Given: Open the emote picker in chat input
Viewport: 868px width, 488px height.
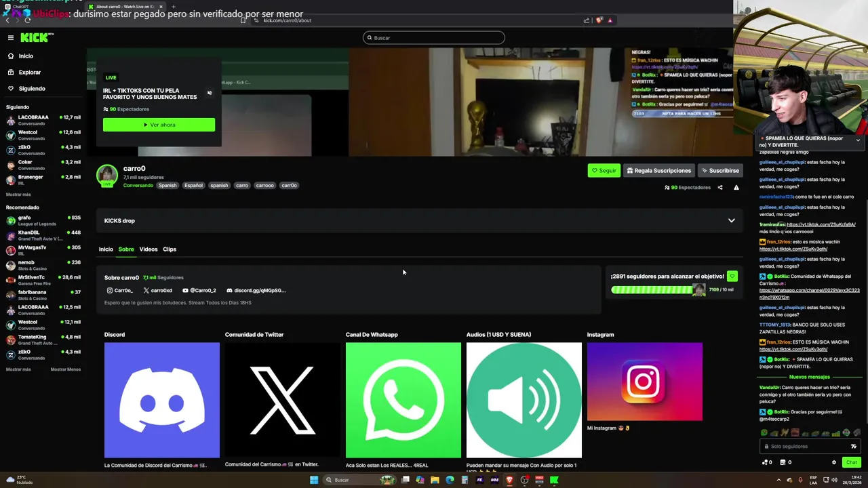Looking at the screenshot, I should (854, 447).
